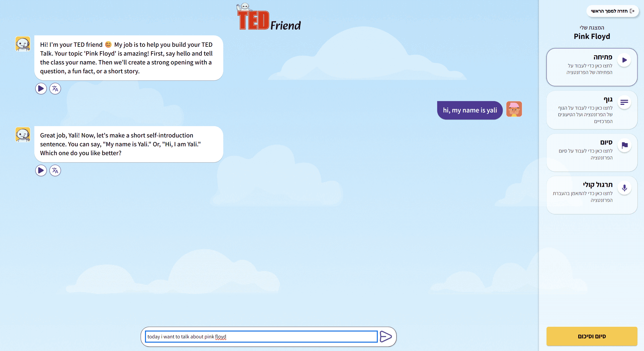
Task: Click the 'Great job, Yali!' message bubble
Action: 129,144
